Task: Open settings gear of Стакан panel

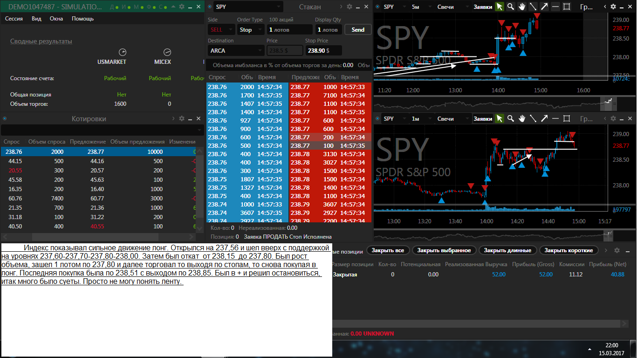Action: click(349, 7)
